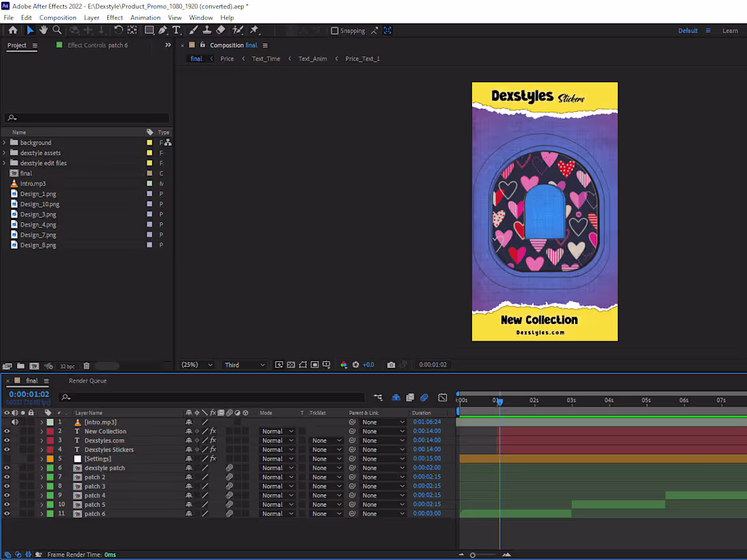Open the Composition menu
This screenshot has width=747, height=560.
pyautogui.click(x=58, y=18)
